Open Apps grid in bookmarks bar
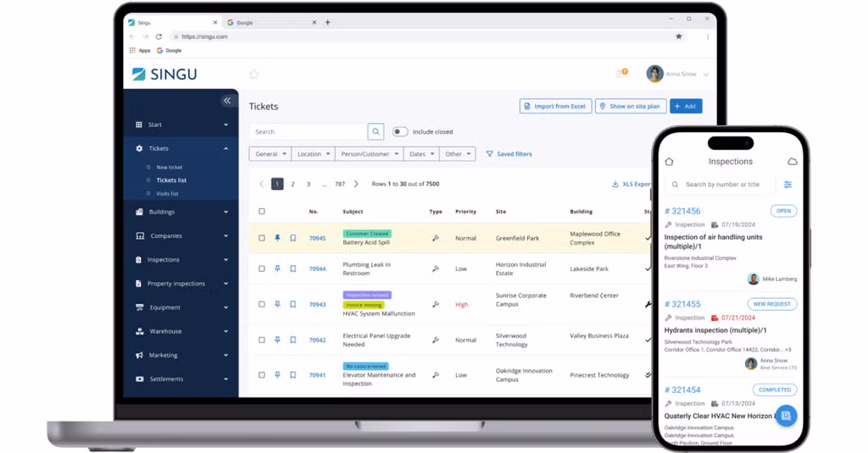 tap(140, 50)
